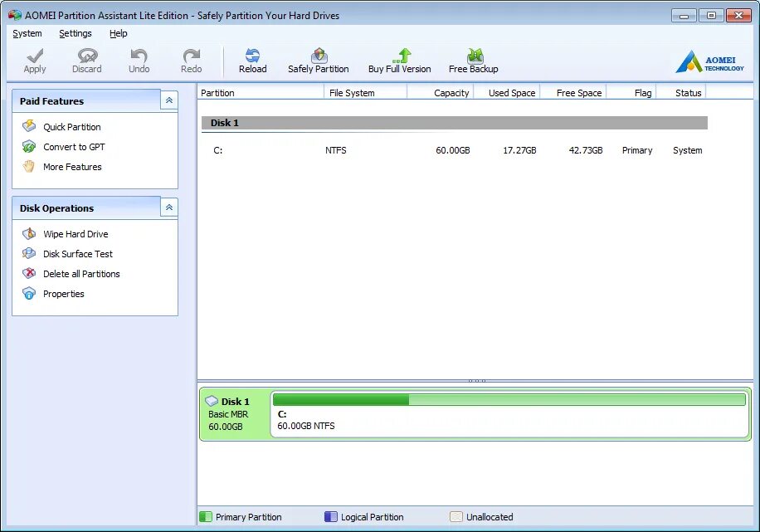Click the 17.27GB used space value
Screen dimensions: 760x532
pyautogui.click(x=519, y=150)
